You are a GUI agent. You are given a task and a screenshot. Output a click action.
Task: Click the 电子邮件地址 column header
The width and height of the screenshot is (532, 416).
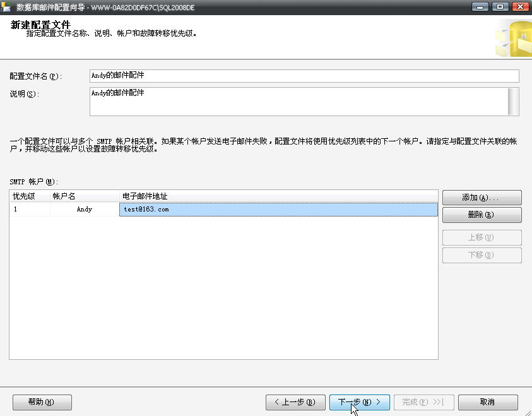[x=278, y=196]
